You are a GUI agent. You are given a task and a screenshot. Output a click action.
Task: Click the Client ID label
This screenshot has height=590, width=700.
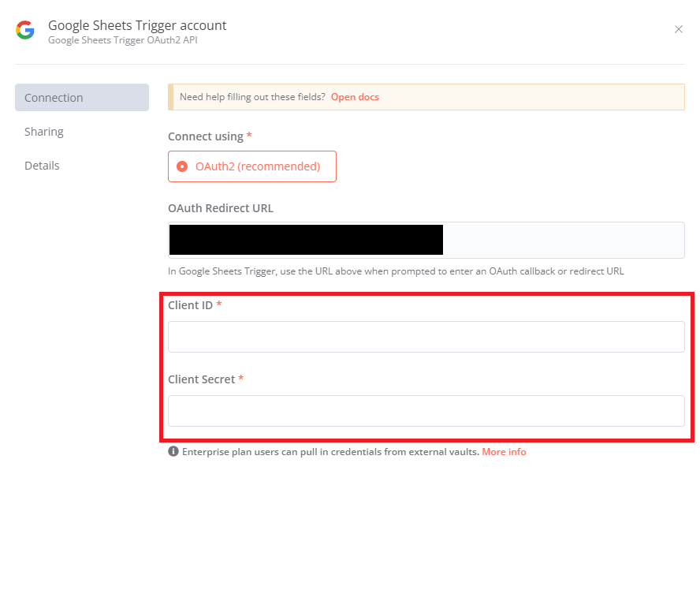(190, 305)
